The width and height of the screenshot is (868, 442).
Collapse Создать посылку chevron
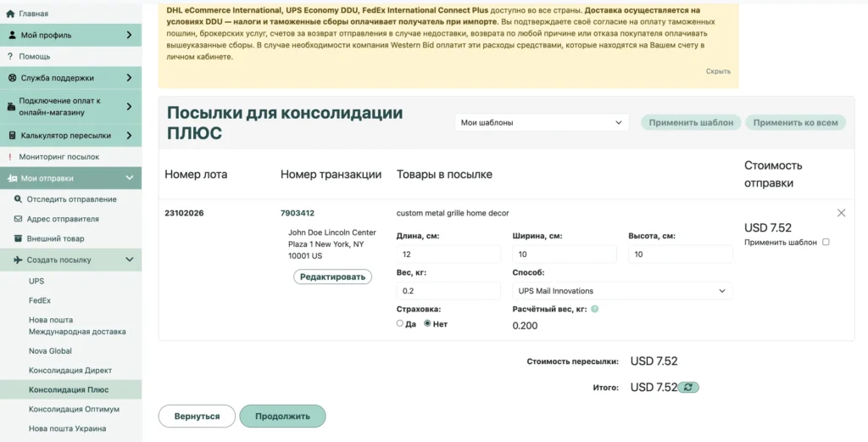[x=129, y=260]
